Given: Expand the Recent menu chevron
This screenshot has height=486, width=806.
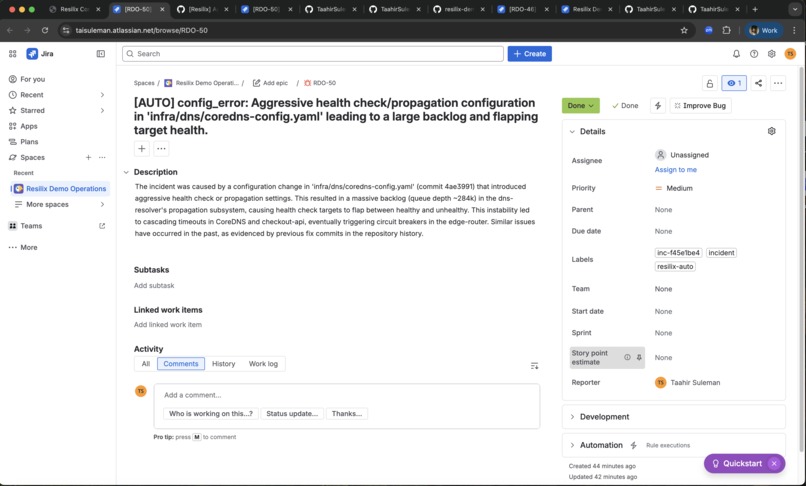Looking at the screenshot, I should 102,95.
